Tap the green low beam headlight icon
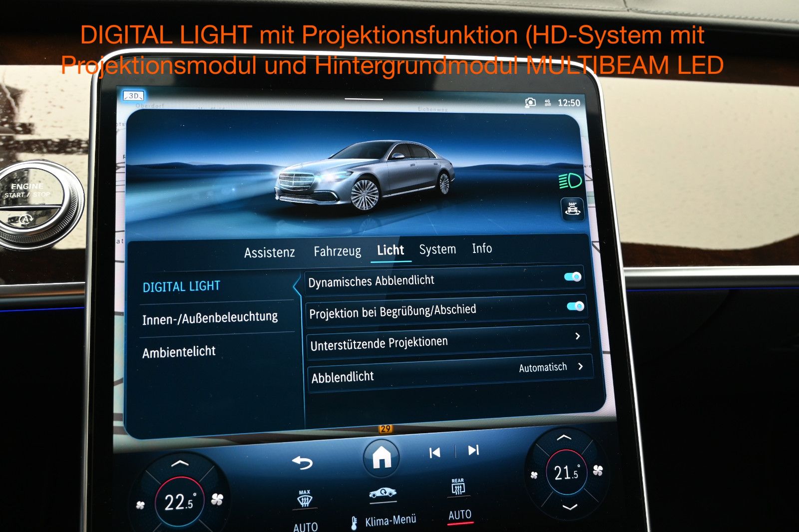 tap(570, 181)
